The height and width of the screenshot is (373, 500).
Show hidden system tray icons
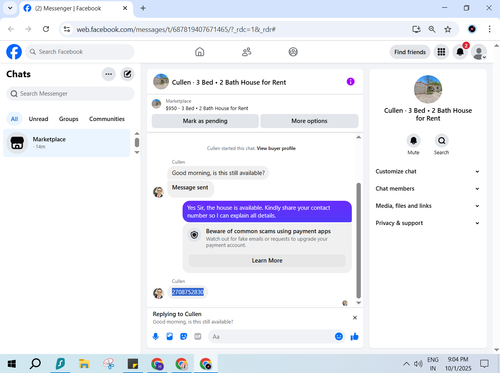click(406, 364)
